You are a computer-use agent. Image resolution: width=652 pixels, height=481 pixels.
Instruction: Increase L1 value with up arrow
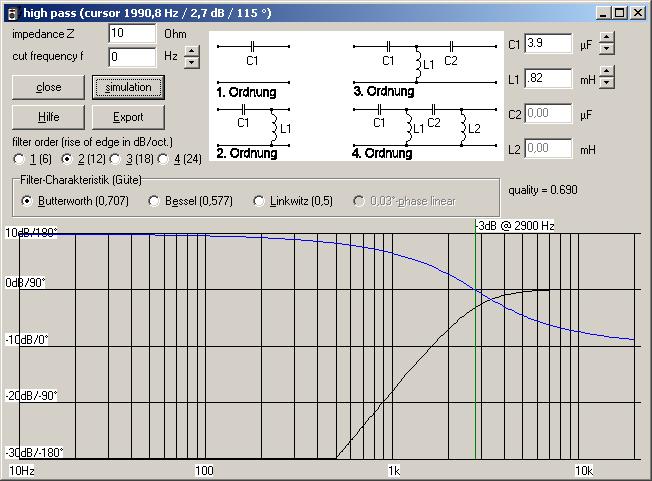[607, 72]
